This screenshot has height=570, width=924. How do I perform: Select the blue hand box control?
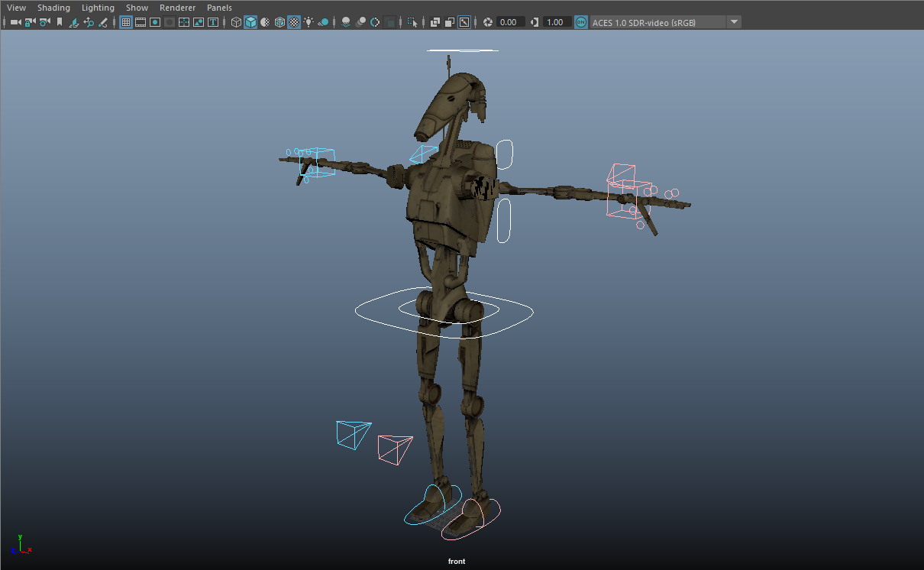317,163
